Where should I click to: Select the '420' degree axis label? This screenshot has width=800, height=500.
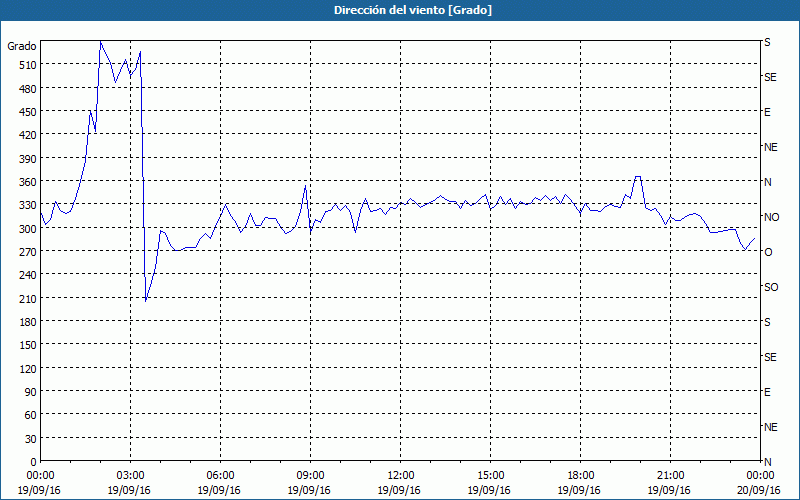[x=29, y=135]
